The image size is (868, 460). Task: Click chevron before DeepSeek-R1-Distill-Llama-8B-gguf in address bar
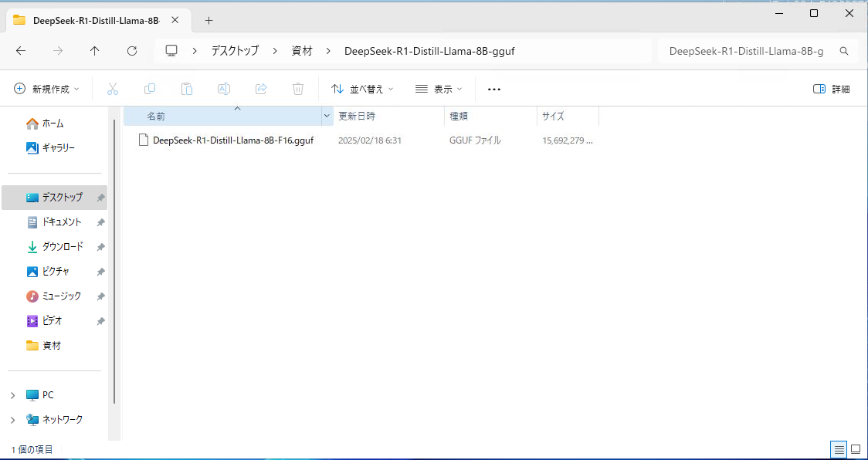point(329,51)
